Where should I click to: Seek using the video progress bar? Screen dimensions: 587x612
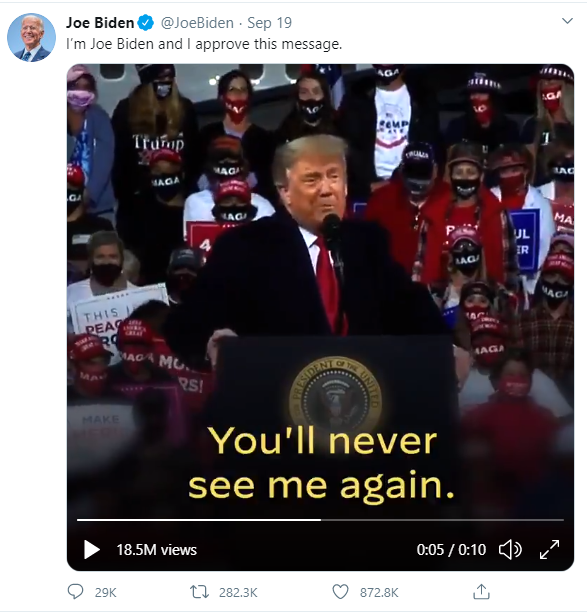pyautogui.click(x=320, y=520)
